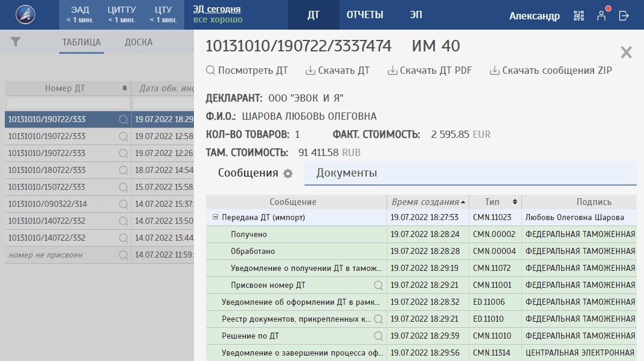Click magnifier next to Присвоен номер ДТ
644x361 pixels.
point(378,285)
